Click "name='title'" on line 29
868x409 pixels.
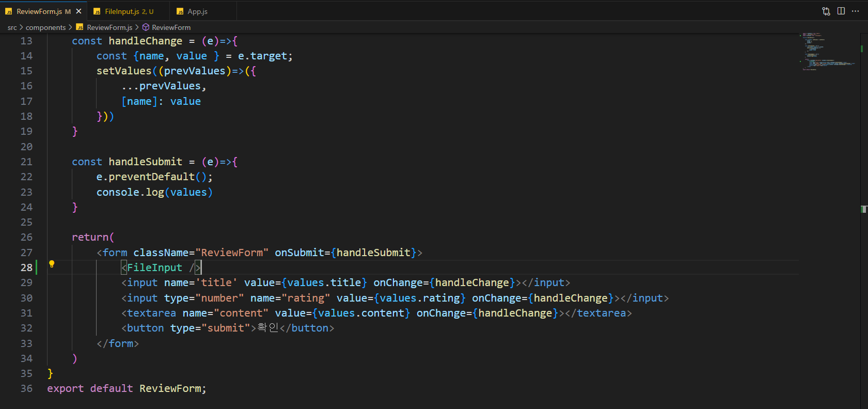[201, 282]
